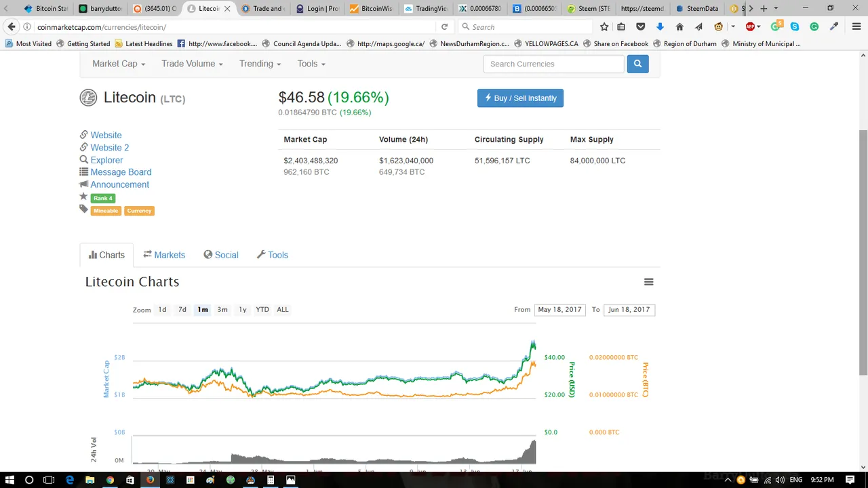Open File Explorer from the taskbar
Image resolution: width=868 pixels, height=488 pixels.
90,480
